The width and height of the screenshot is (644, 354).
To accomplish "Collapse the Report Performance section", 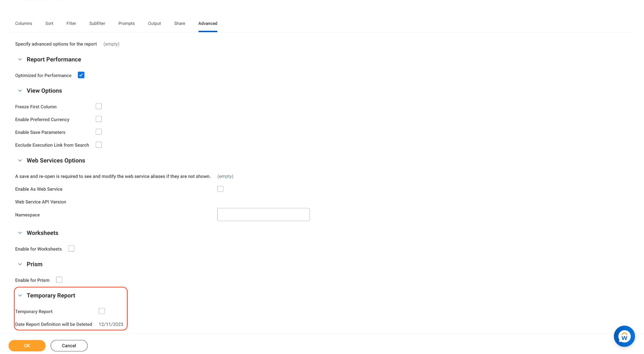I will click(20, 60).
